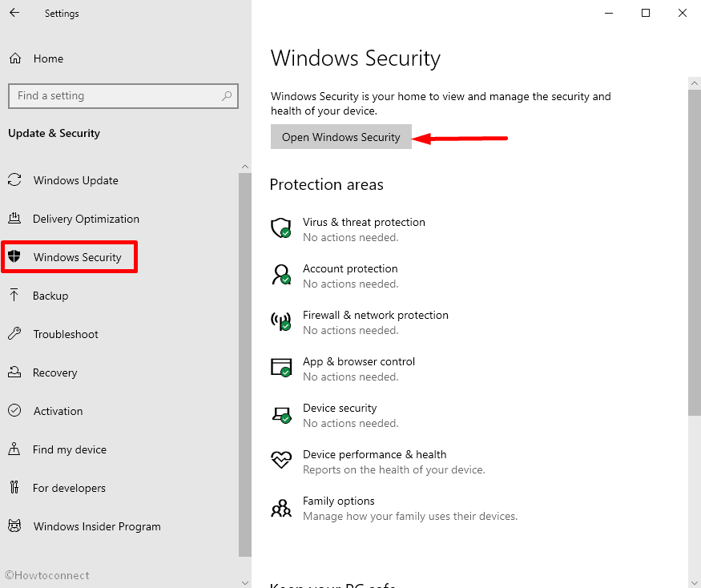Click the Firewall network antenna icon
This screenshot has width=701, height=588.
(x=281, y=321)
